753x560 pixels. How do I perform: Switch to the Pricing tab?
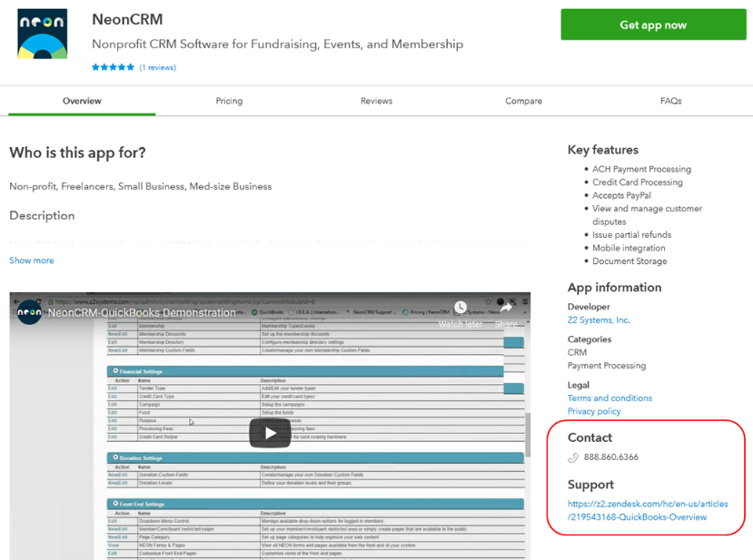pos(229,101)
